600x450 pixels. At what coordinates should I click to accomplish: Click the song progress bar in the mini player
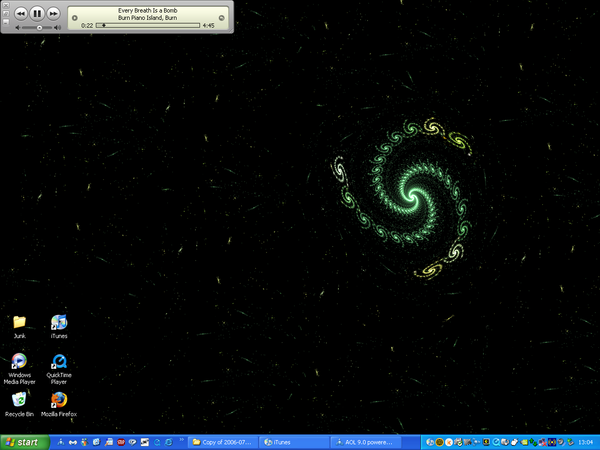(148, 25)
